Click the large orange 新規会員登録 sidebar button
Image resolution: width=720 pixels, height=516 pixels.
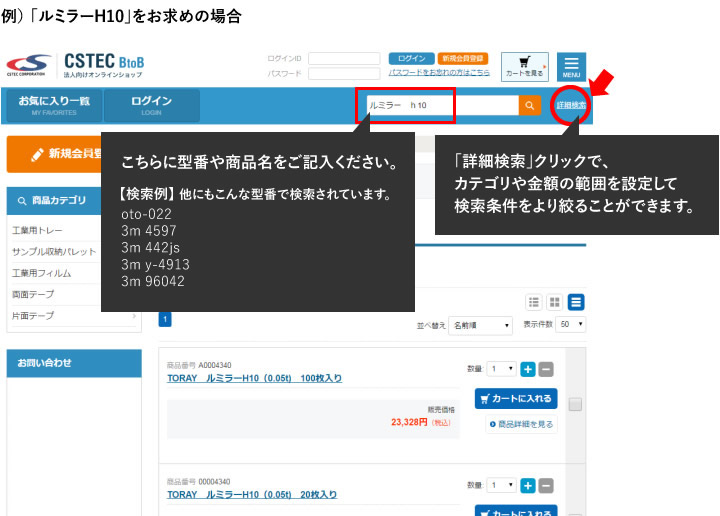tap(54, 154)
